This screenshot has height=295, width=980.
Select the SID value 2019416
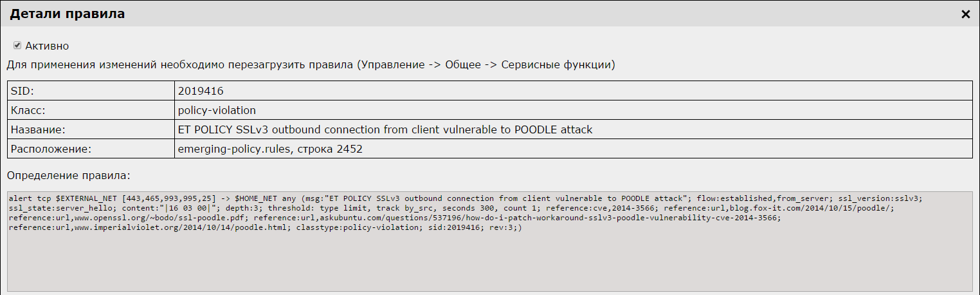click(201, 91)
